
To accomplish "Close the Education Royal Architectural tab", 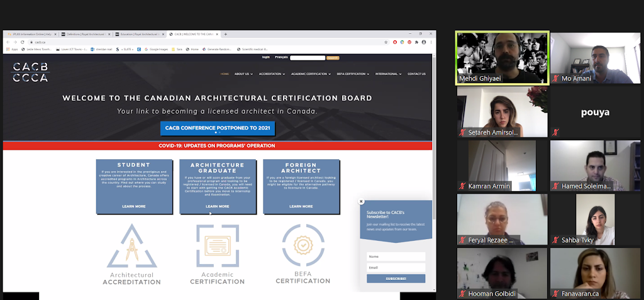I will point(163,34).
